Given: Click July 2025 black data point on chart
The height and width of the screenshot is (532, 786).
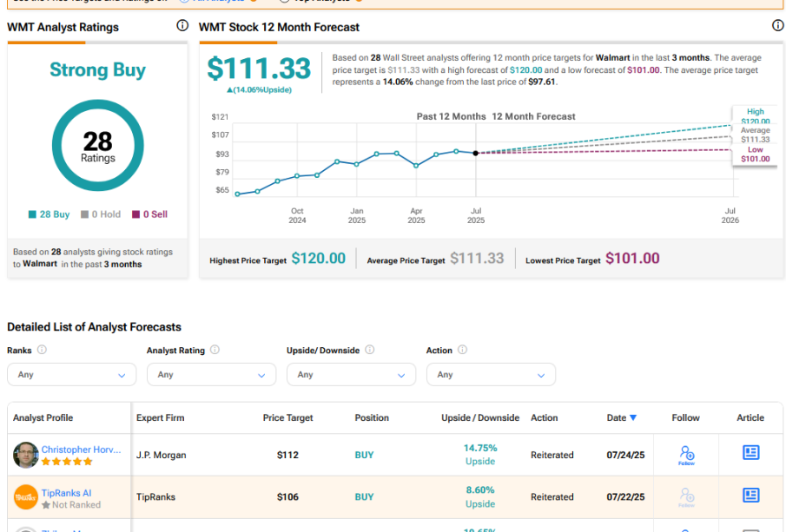Looking at the screenshot, I should [x=476, y=154].
